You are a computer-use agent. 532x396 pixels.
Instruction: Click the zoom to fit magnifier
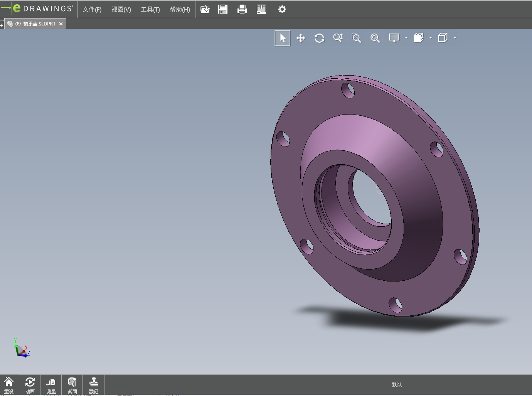[x=375, y=38]
